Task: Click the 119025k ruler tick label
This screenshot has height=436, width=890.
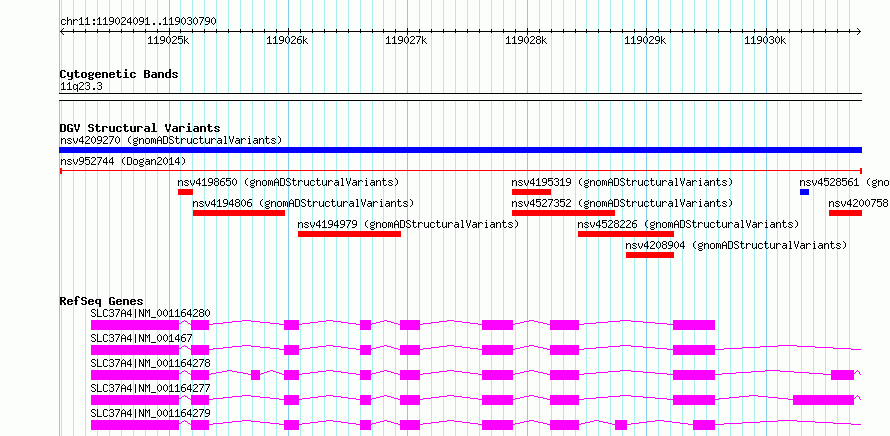Action: click(168, 40)
